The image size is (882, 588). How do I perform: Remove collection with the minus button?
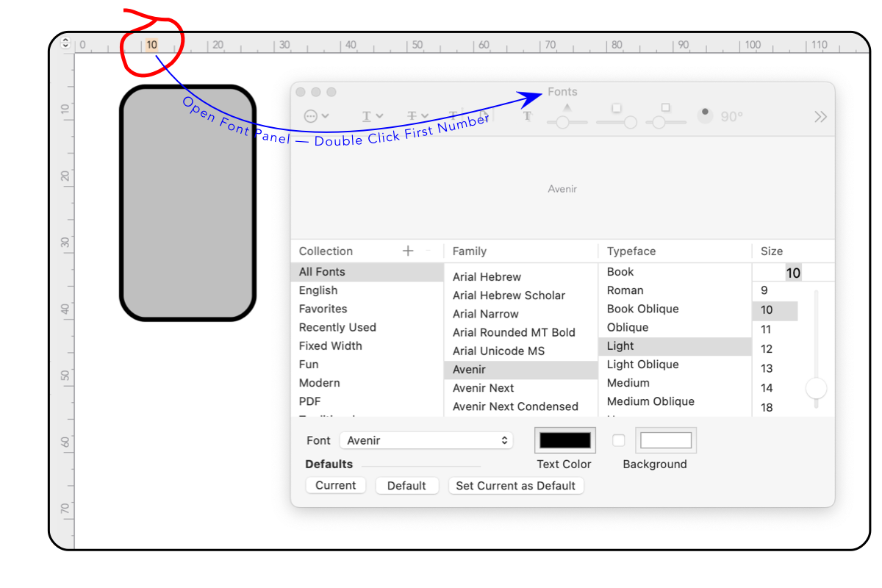pyautogui.click(x=429, y=251)
